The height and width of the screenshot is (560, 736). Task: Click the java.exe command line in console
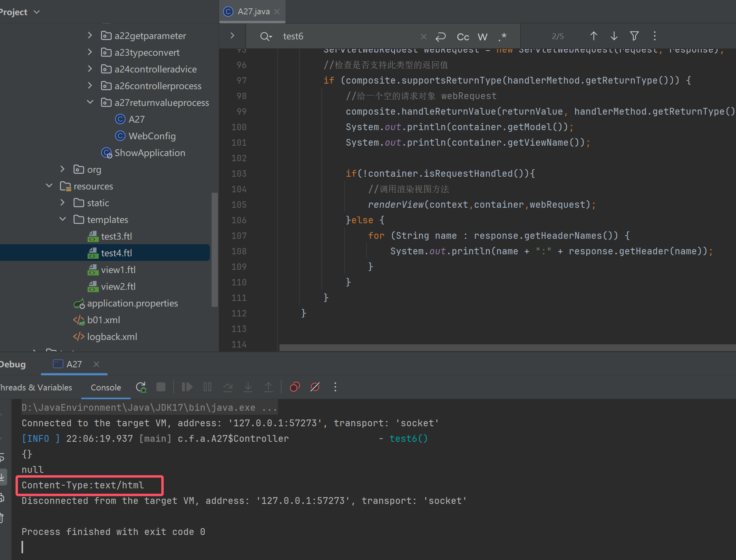[x=149, y=408]
